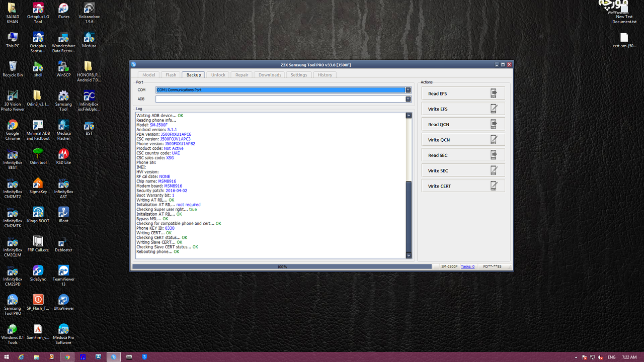This screenshot has width=644, height=362.
Task: Switch to the Flash tab
Action: [x=171, y=75]
